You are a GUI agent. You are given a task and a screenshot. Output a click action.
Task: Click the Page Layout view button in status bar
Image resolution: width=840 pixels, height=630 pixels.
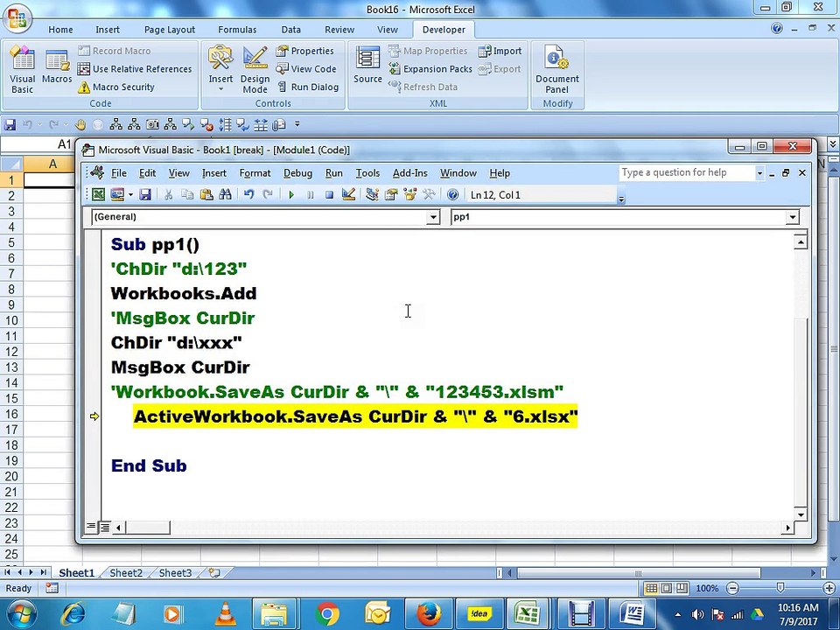[x=667, y=588]
